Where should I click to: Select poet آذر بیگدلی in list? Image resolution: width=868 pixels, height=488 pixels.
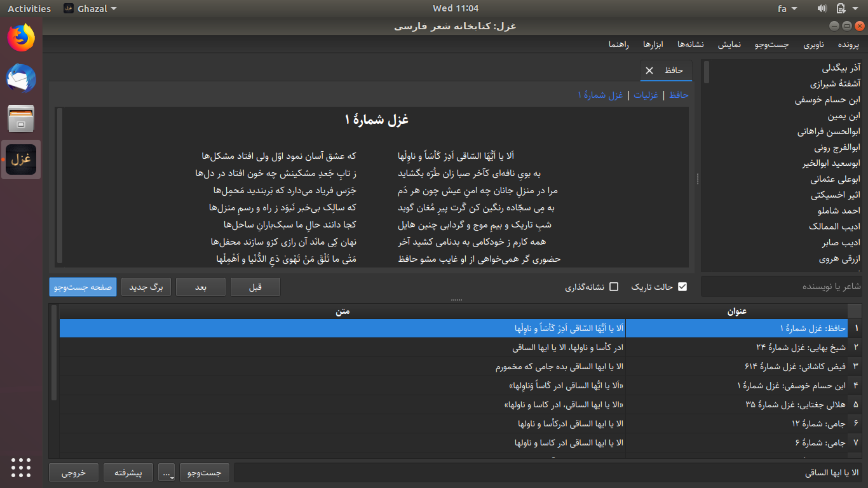click(841, 67)
